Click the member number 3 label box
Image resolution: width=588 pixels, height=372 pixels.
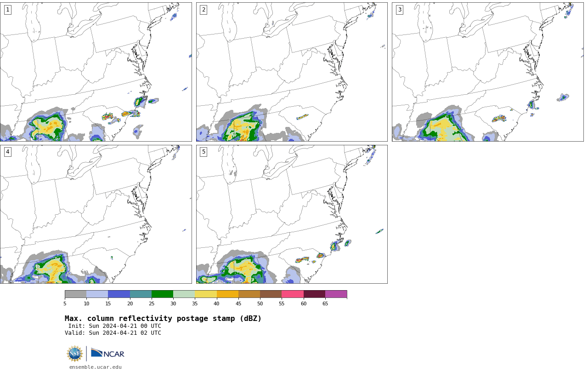(x=399, y=10)
